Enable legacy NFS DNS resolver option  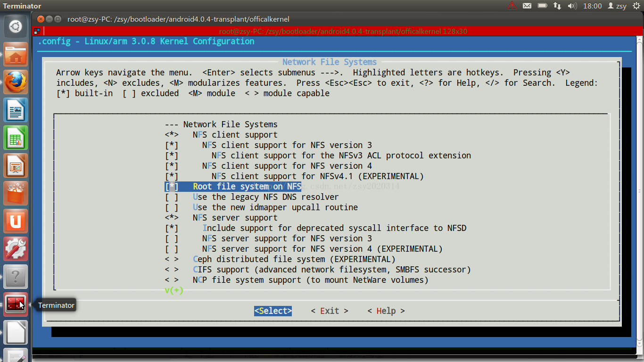[252, 197]
